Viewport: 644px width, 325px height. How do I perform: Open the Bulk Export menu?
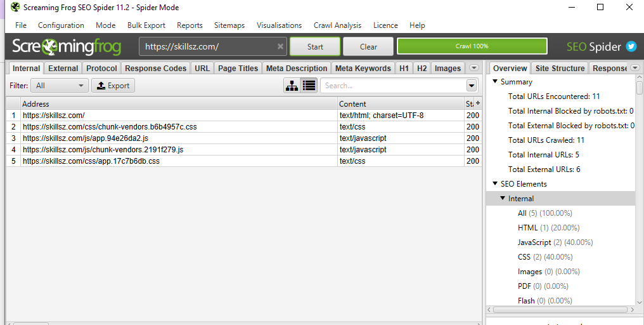[x=146, y=25]
